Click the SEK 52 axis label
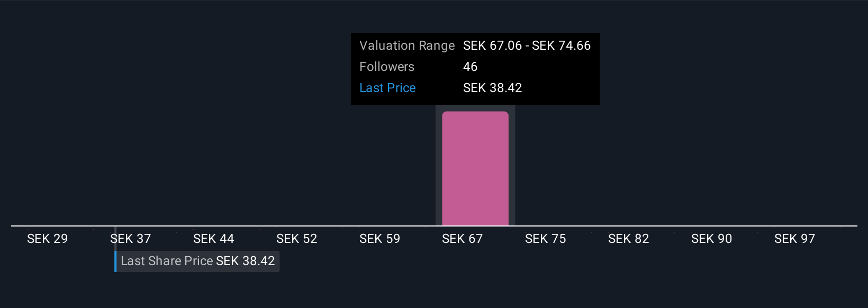The height and width of the screenshot is (308, 868). [x=296, y=239]
